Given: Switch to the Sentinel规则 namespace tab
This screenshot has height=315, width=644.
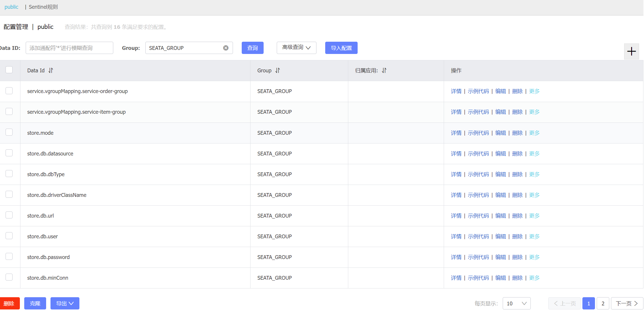Looking at the screenshot, I should click(x=43, y=7).
